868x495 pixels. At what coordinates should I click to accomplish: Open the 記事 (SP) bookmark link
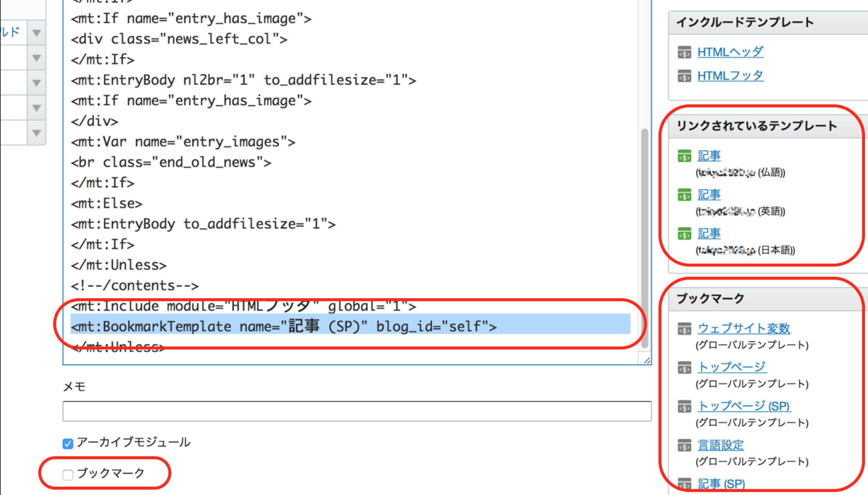click(x=721, y=484)
